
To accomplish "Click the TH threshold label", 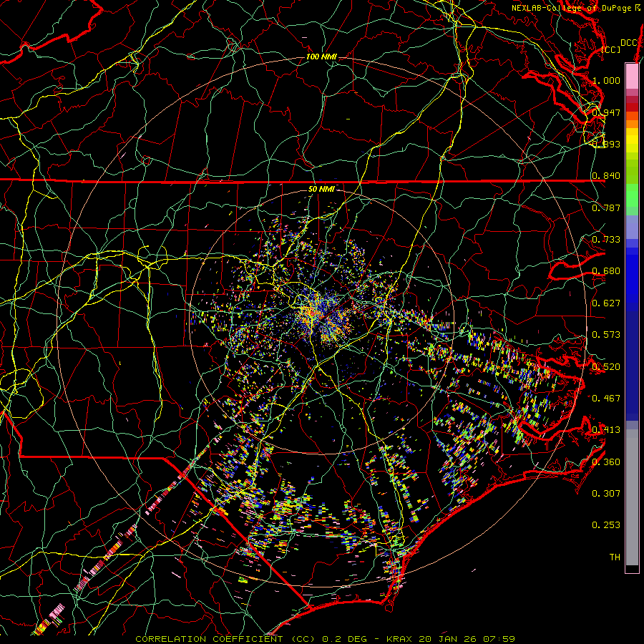I will pyautogui.click(x=615, y=557).
